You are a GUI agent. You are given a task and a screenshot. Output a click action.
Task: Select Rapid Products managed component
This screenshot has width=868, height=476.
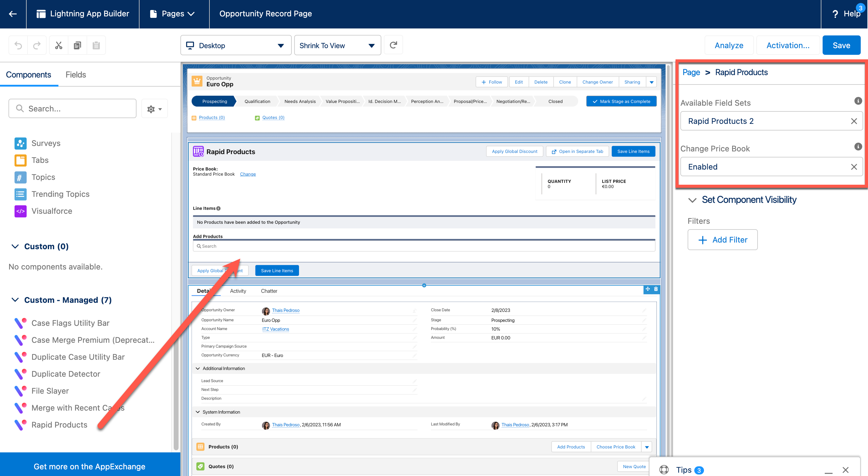coord(51,425)
